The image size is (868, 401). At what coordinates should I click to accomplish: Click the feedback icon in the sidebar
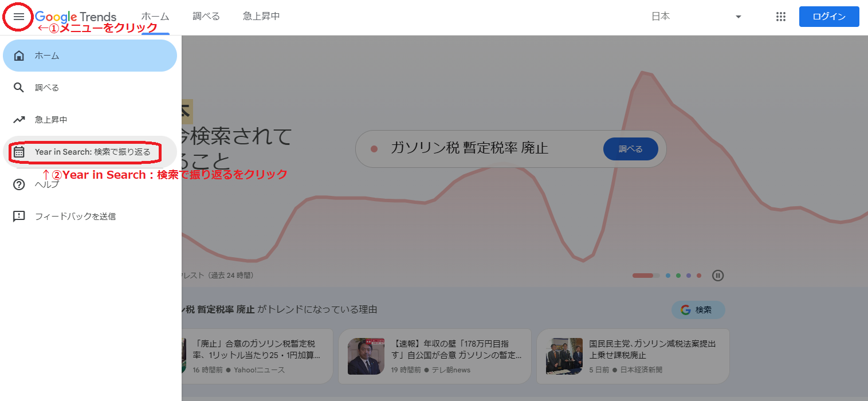point(19,216)
